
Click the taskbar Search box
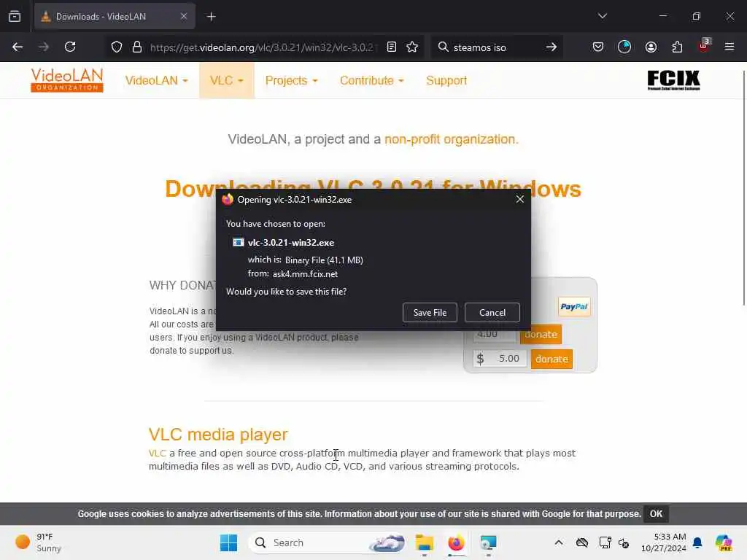click(x=328, y=542)
